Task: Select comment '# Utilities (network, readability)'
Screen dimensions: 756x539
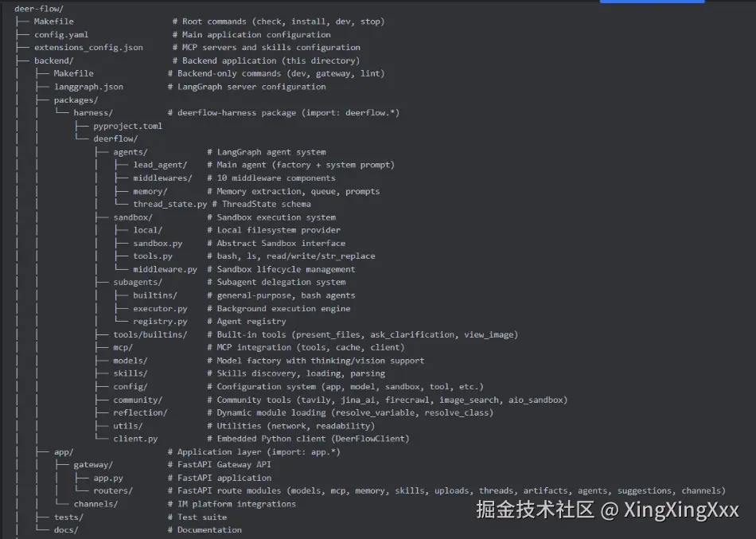Action: [x=290, y=426]
